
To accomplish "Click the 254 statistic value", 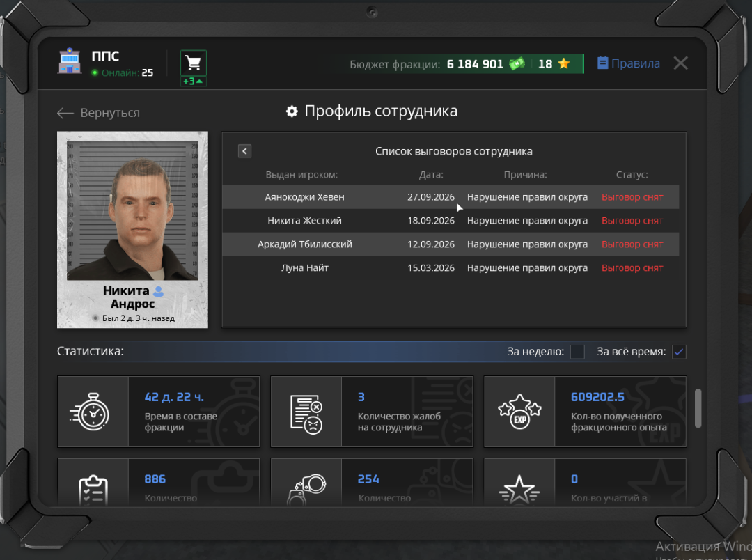I will pyautogui.click(x=368, y=479).
